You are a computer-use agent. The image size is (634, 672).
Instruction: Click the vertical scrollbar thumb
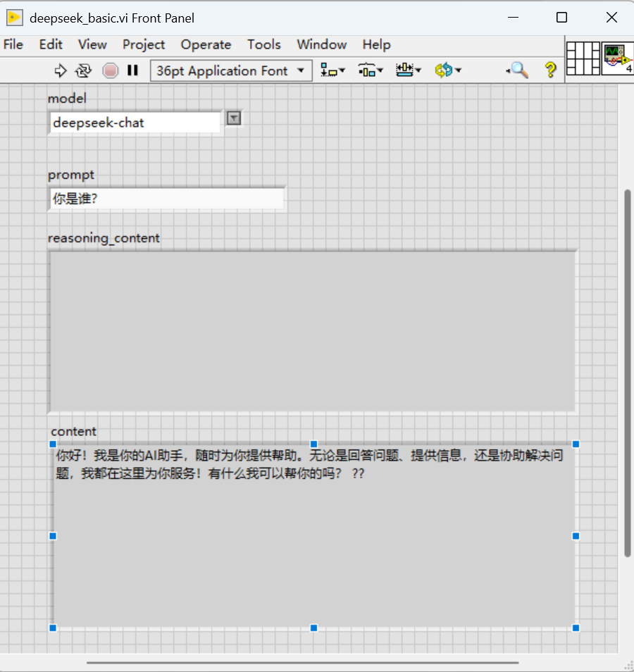[x=628, y=373]
